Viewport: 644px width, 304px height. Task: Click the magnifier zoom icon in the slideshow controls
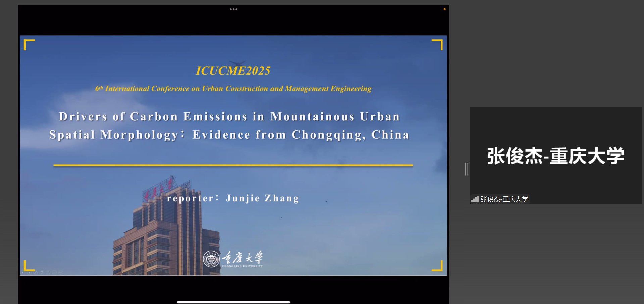coord(48,273)
